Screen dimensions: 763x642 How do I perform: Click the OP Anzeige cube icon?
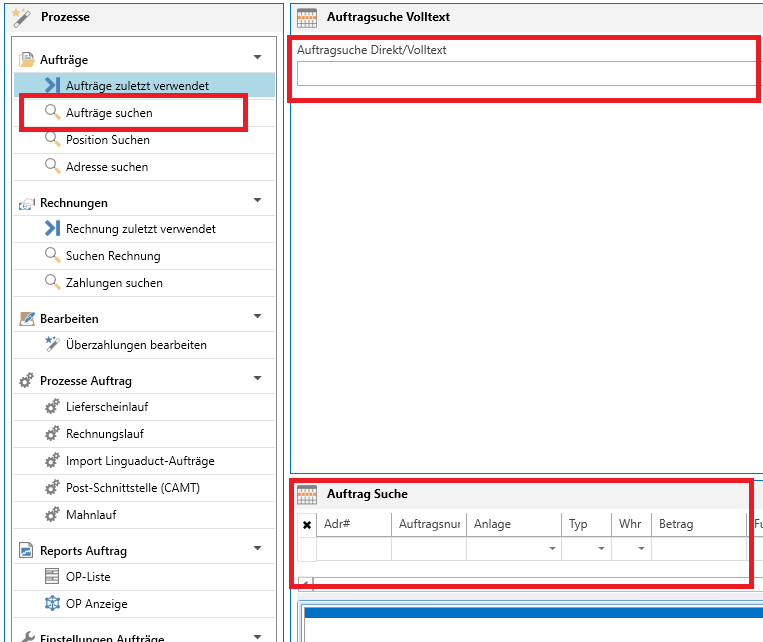tap(52, 604)
